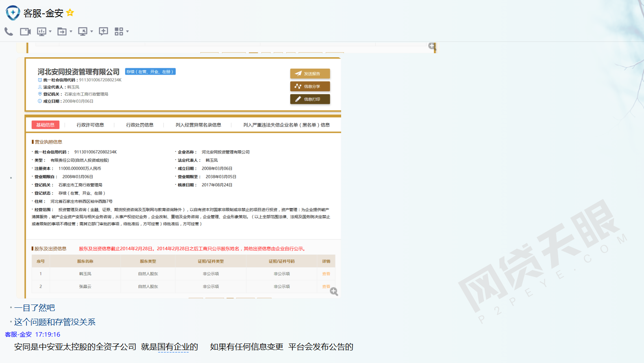The image size is (644, 363).
Task: Start a video call with camera icon
Action: click(x=26, y=31)
